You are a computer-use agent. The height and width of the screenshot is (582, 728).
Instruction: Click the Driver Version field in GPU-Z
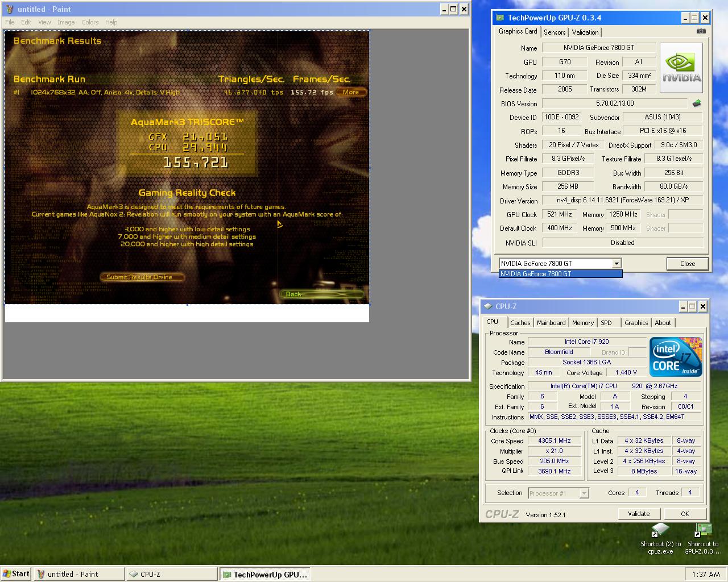[x=622, y=201]
